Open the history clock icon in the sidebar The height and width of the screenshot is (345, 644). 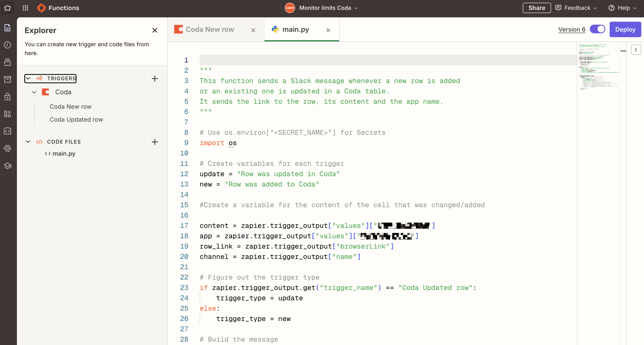pos(7,44)
